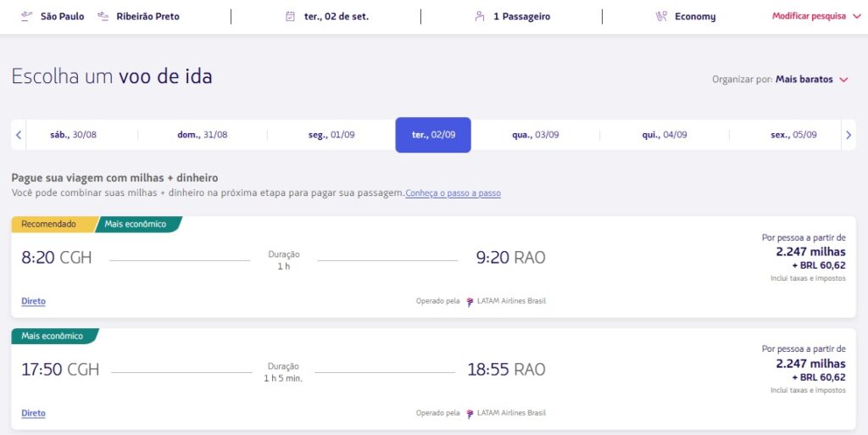Select the 8:20 CGH flight card price
Screen dimensions: 868x435
coord(810,259)
